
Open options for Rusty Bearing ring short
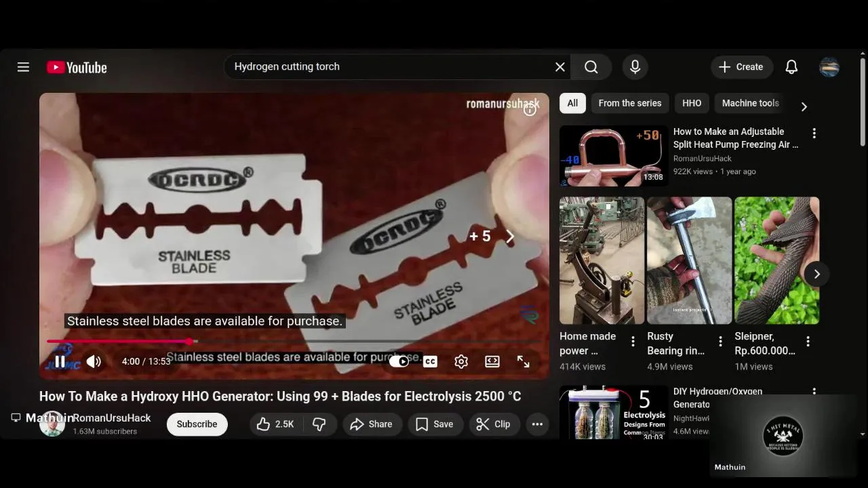pos(720,342)
